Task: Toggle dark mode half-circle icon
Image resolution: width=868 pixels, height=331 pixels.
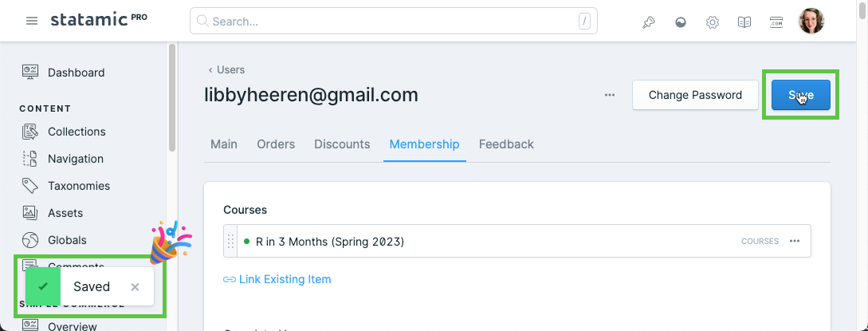Action: click(681, 22)
